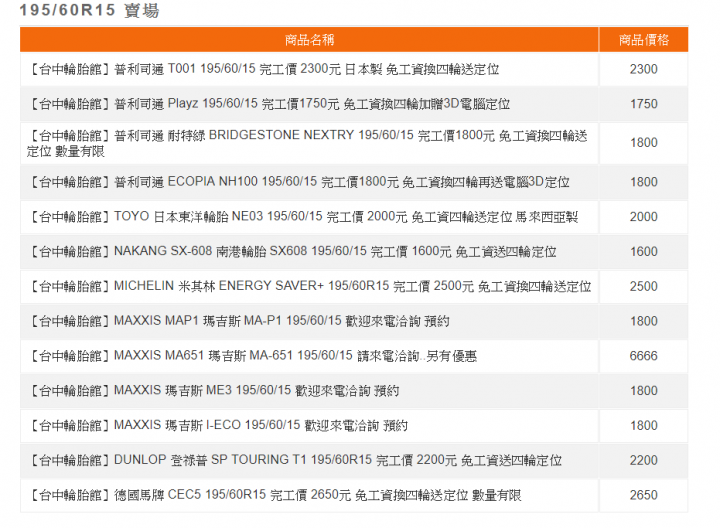Screen dimensions: 720x528
Task: Open the MAXXIS ME3 195/60/15 product link
Action: click(214, 391)
